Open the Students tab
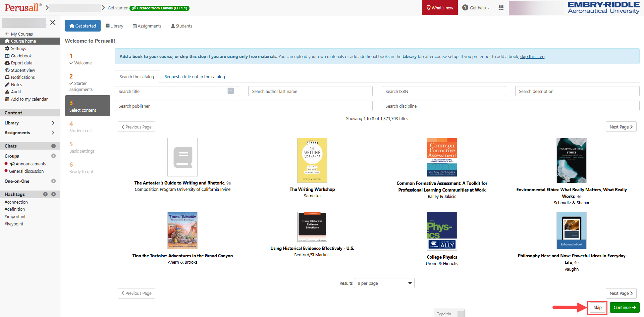The width and height of the screenshot is (644, 317). pyautogui.click(x=181, y=26)
